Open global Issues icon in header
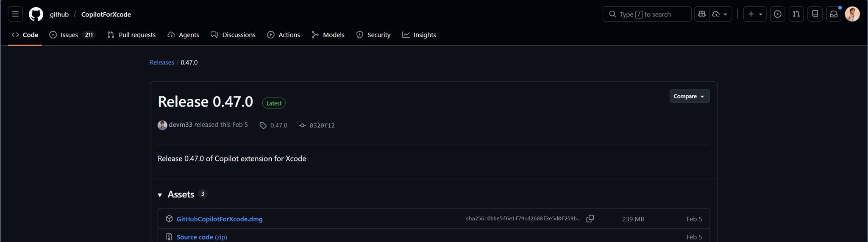This screenshot has width=868, height=242. pyautogui.click(x=777, y=14)
